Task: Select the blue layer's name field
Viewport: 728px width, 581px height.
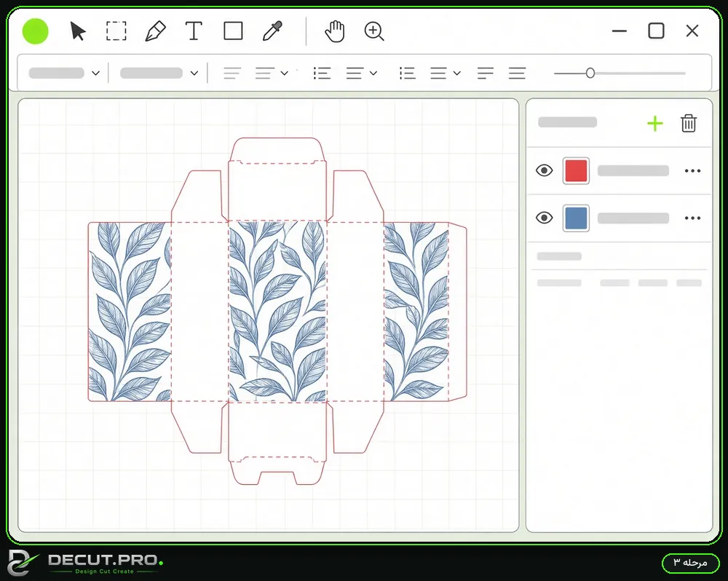Action: click(633, 218)
